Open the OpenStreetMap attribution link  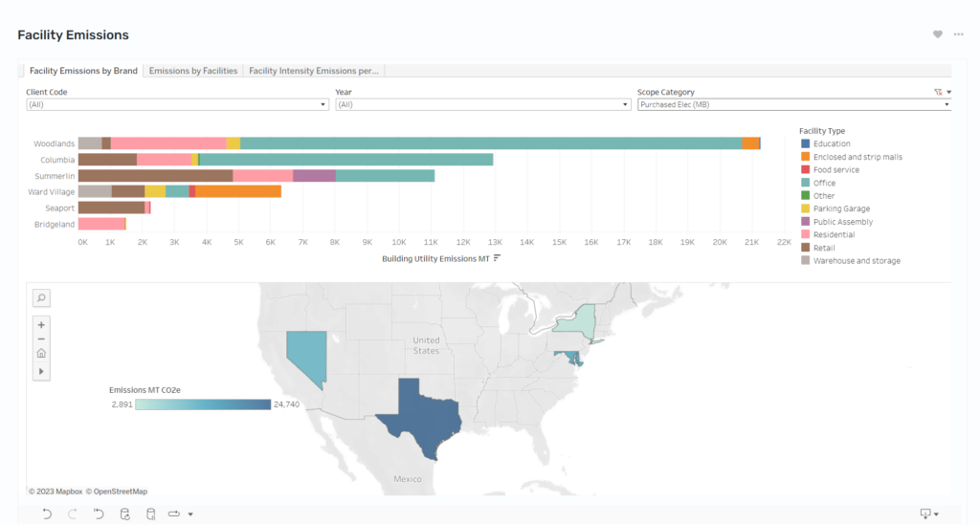click(116, 492)
